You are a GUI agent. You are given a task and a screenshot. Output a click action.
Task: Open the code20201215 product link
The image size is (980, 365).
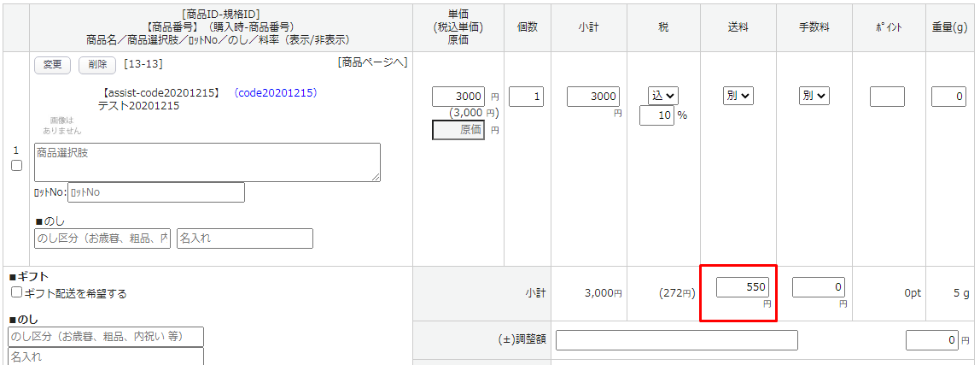(x=275, y=92)
